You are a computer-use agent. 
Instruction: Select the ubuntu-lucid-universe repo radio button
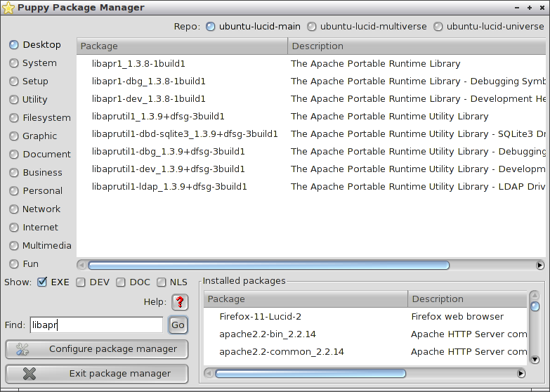point(438,27)
